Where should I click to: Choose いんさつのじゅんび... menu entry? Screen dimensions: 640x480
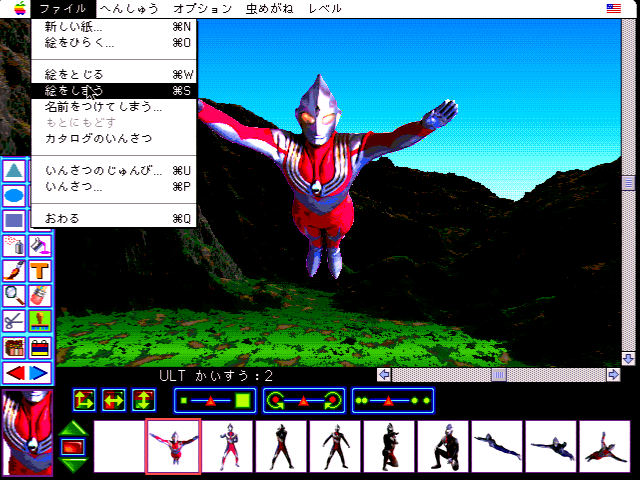click(x=114, y=171)
